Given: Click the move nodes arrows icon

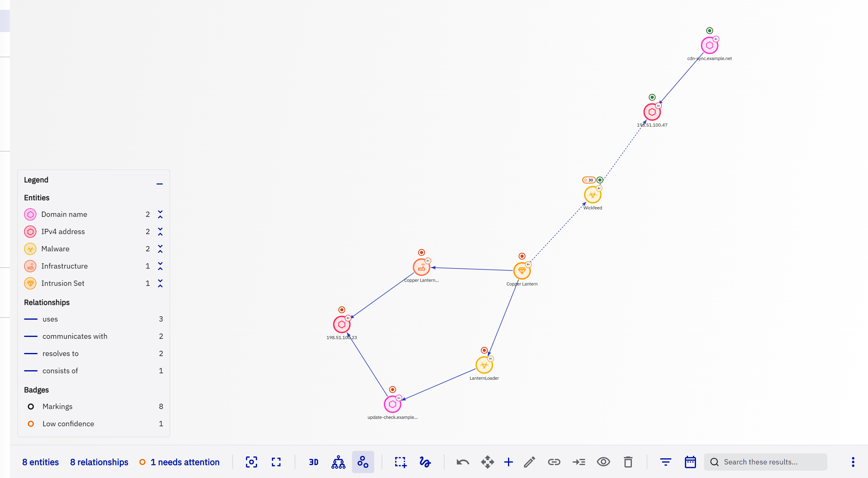Looking at the screenshot, I should point(487,462).
